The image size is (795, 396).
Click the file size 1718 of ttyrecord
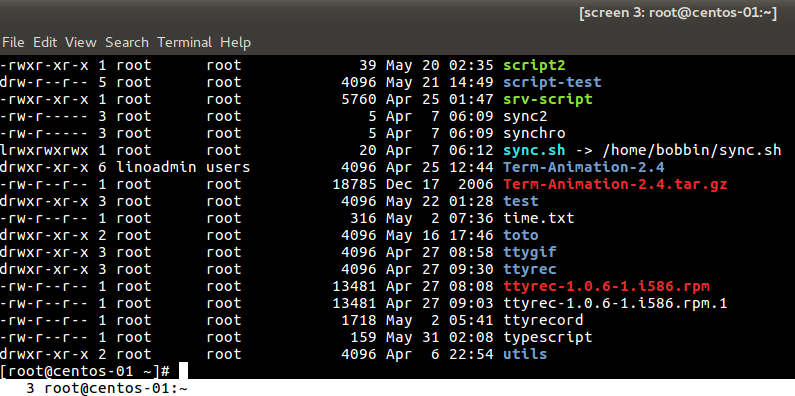click(358, 320)
